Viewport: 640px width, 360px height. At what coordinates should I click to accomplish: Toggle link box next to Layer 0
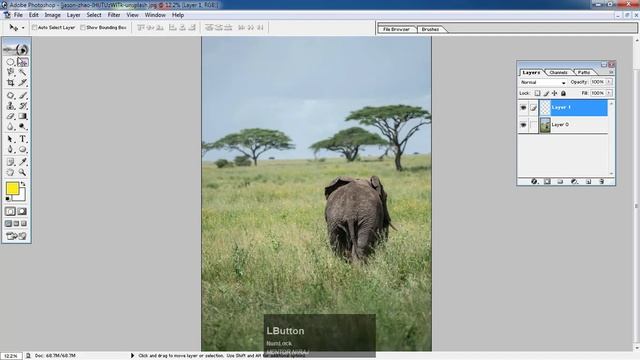(x=533, y=125)
